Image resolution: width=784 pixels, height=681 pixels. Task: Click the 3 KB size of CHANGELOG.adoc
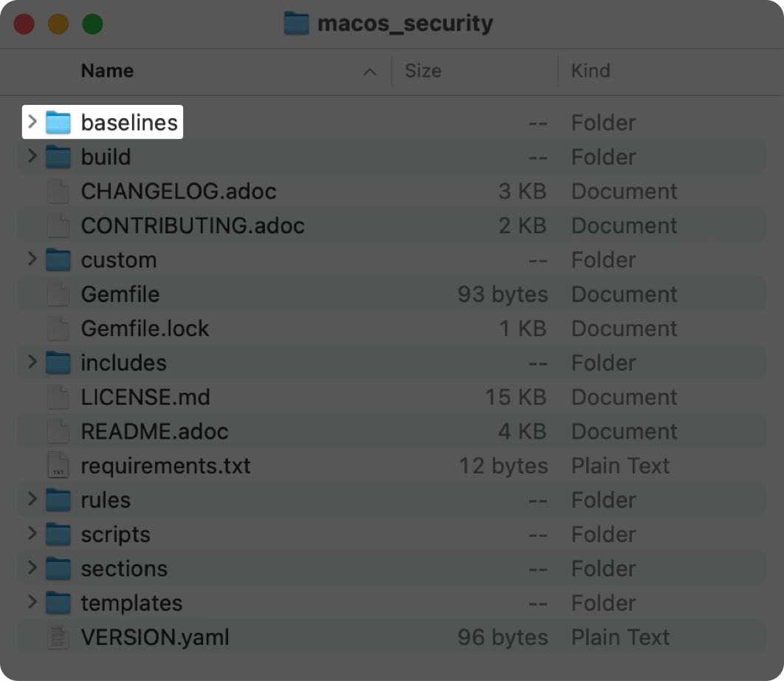tap(523, 191)
